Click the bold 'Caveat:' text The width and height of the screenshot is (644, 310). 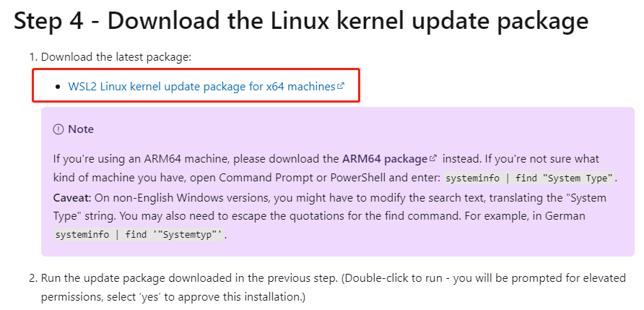point(72,197)
